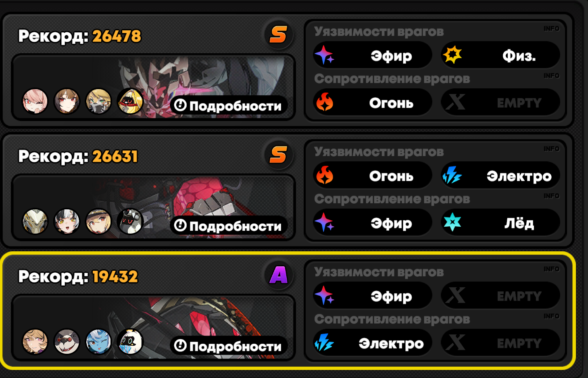Click INFO beside Сопротивление врагов in second record

[x=551, y=196]
